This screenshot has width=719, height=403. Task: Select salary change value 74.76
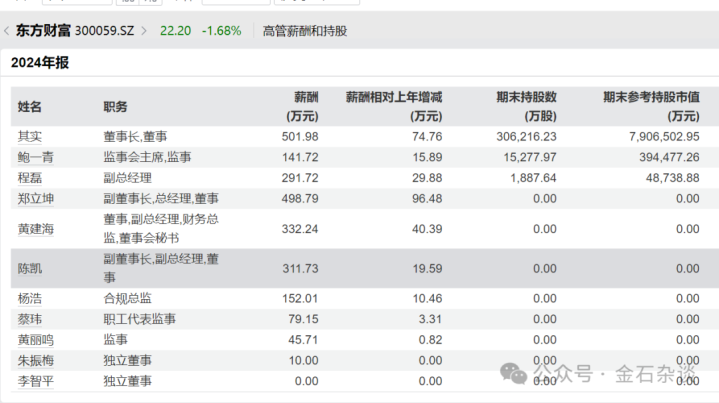tap(427, 137)
